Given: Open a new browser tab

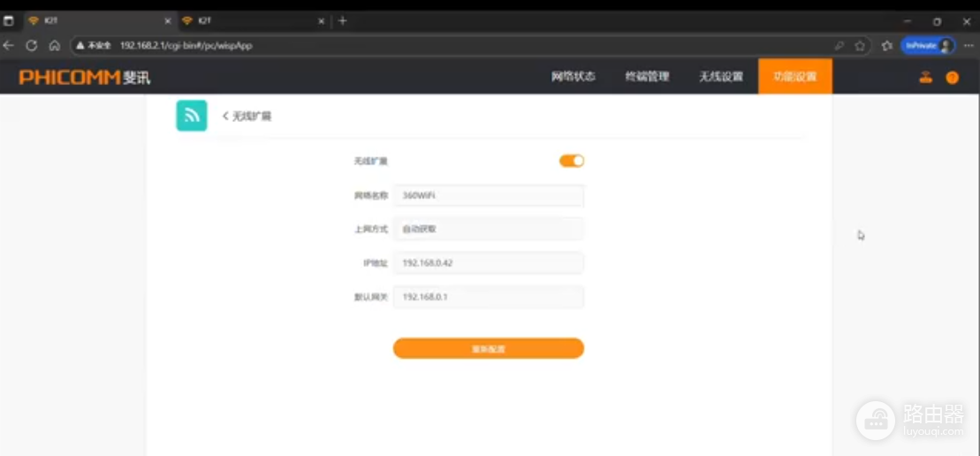Looking at the screenshot, I should click(342, 20).
